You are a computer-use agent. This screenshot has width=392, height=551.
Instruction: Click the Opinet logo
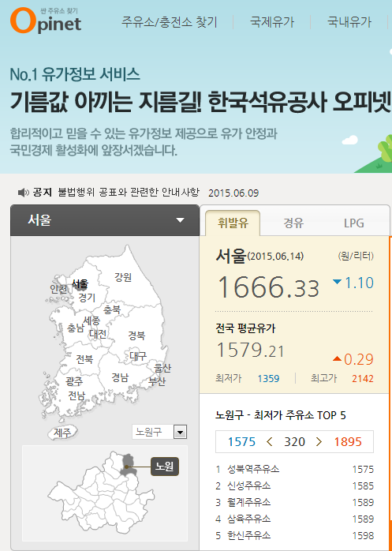(46, 21)
